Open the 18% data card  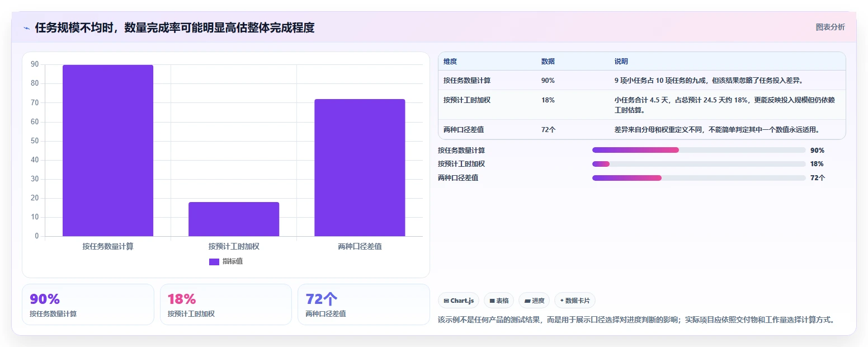pyautogui.click(x=226, y=304)
